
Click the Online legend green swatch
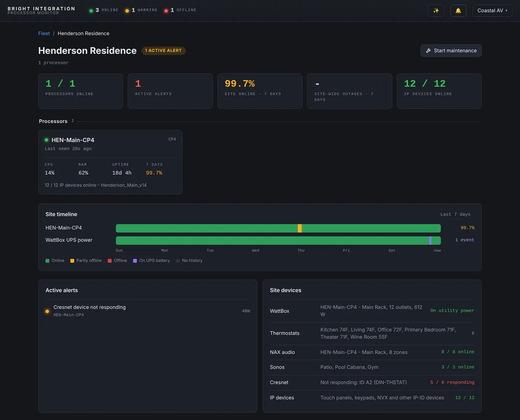point(47,261)
